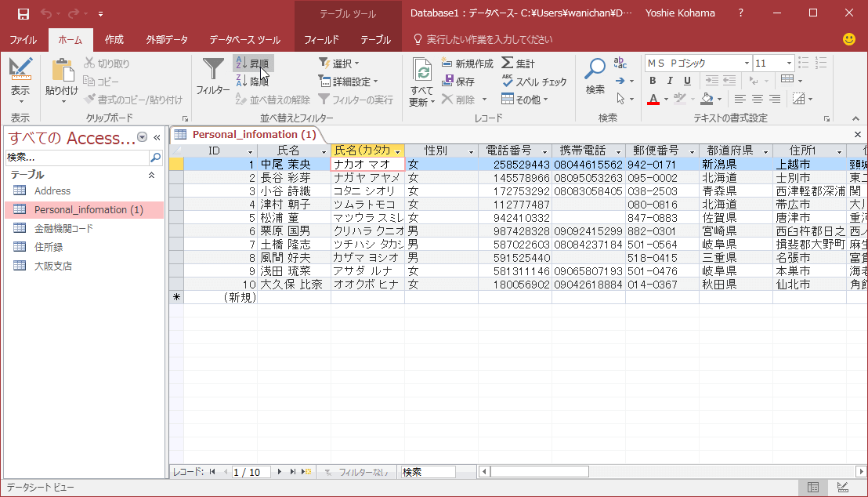
Task: Open 性別 column header dropdown
Action: click(x=471, y=151)
